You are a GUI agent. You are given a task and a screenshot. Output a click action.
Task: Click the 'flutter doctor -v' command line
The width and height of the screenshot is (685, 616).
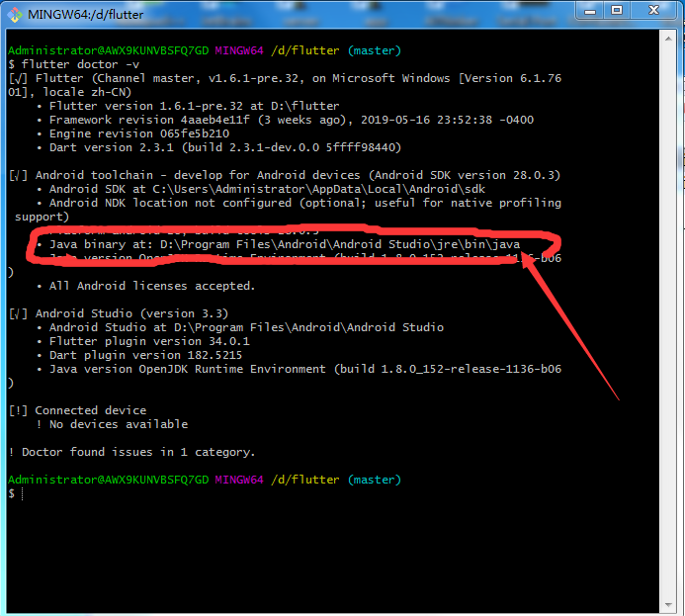74,64
